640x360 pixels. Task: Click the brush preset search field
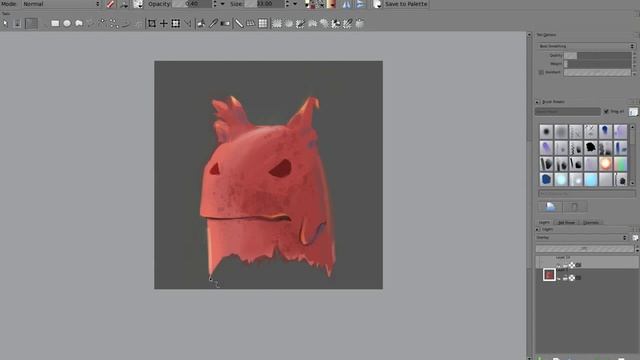pyautogui.click(x=568, y=111)
